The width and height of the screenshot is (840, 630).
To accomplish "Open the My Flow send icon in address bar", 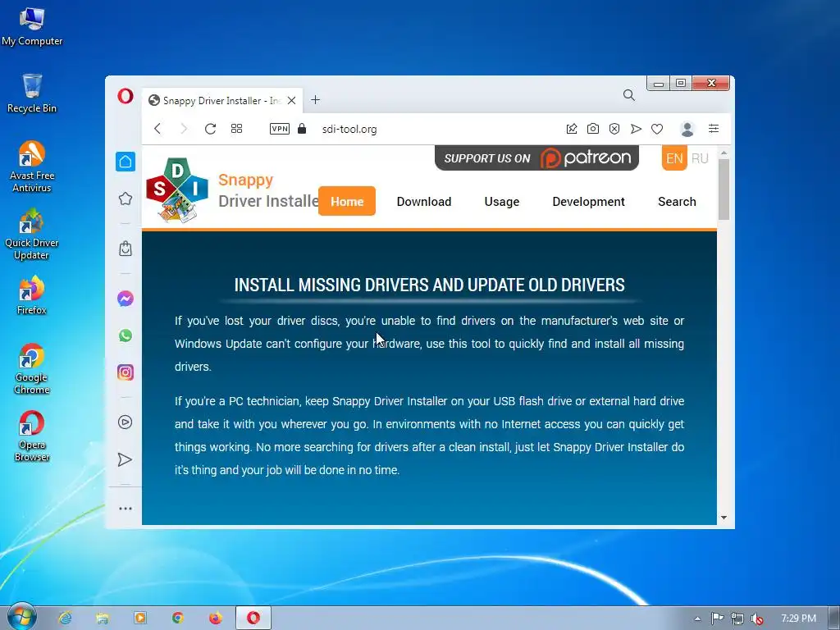I will click(636, 129).
